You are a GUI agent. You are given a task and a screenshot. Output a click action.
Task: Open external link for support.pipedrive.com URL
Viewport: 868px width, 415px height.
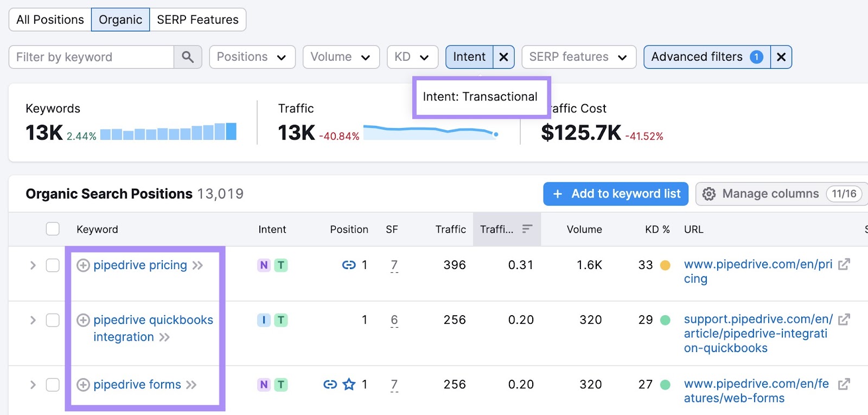click(844, 320)
